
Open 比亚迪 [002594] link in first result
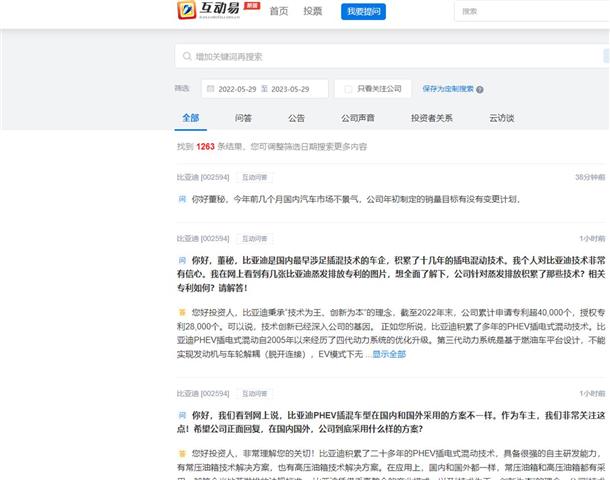[x=203, y=177]
